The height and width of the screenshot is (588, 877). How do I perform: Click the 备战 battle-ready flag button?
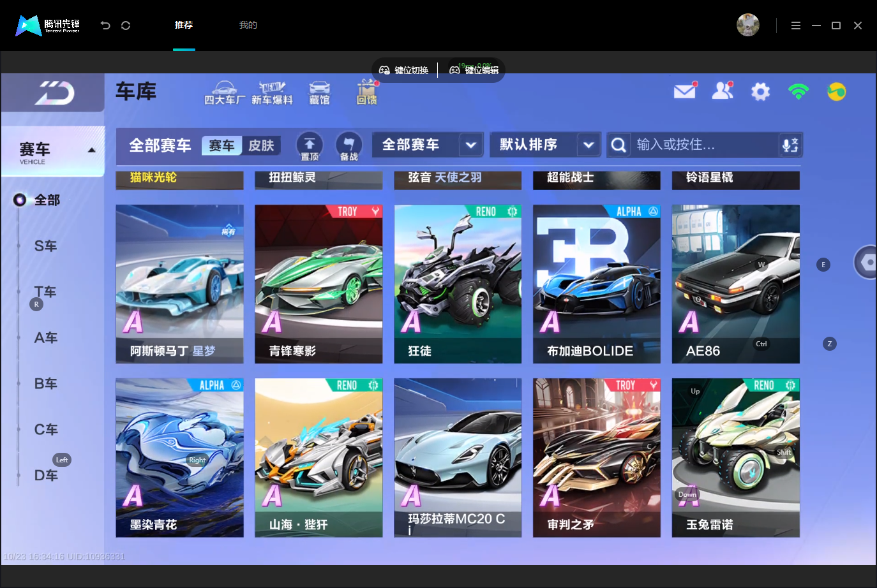coord(349,146)
